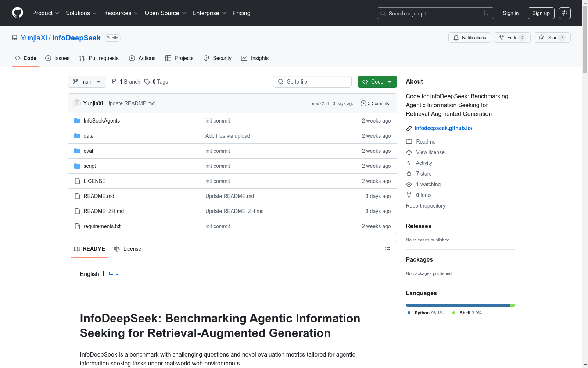Screen dimensions: 588x368
Task: Click the YunjiaXi avatar in the commit row
Action: point(77,103)
